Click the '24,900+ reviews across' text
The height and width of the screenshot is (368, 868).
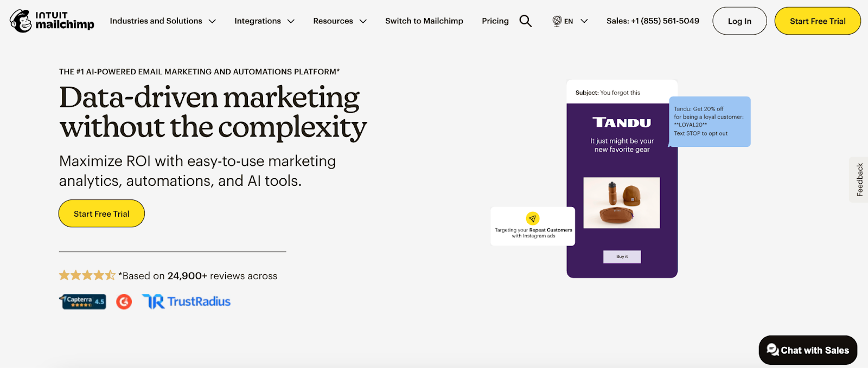tap(222, 276)
